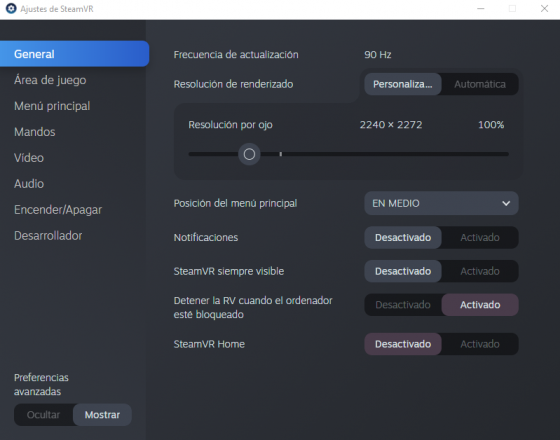Show advanced preferences with Mostrar
The height and width of the screenshot is (440, 560).
pos(102,415)
